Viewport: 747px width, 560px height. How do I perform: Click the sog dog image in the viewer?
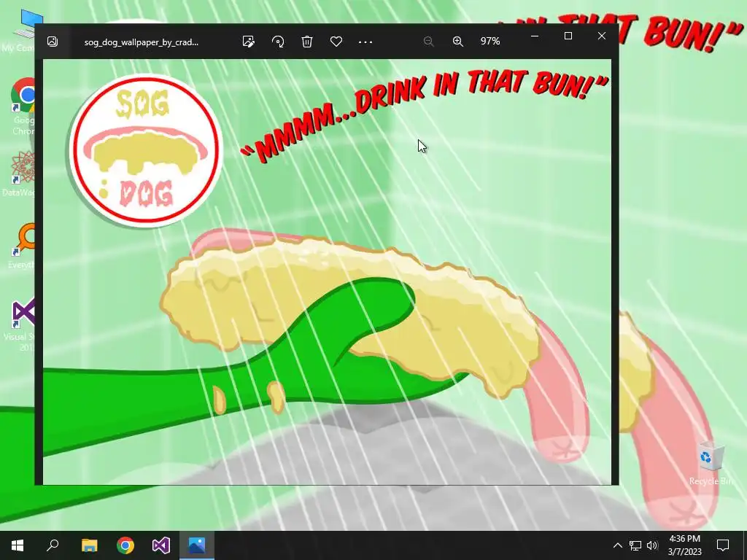pyautogui.click(x=327, y=271)
